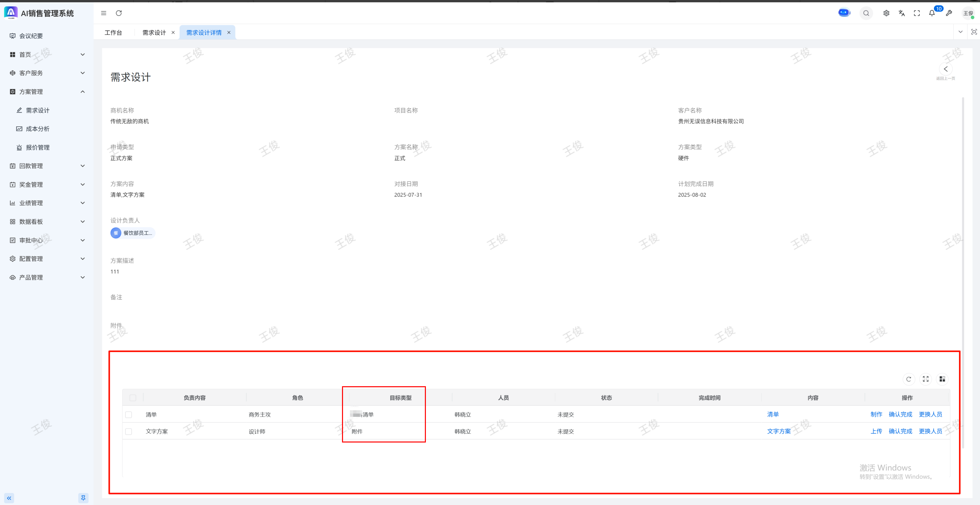Click 上传 link in 文字方案 row
The width and height of the screenshot is (980, 505).
point(876,431)
